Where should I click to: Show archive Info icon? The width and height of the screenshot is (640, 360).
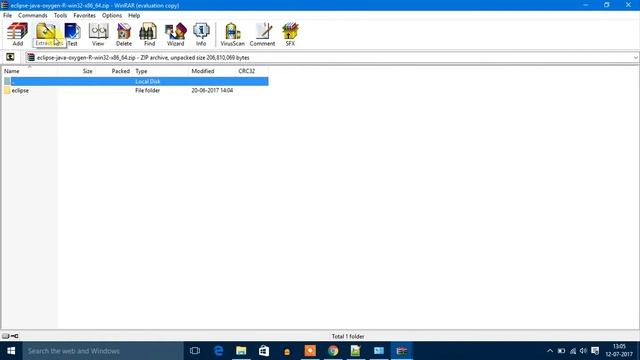tap(201, 34)
